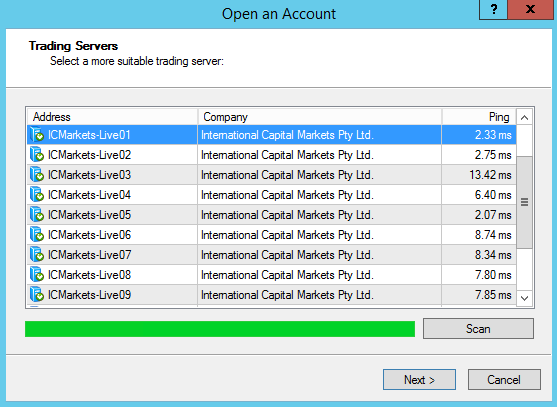Click the server icon beside ICMarkets-Live04
Image resolution: width=557 pixels, height=407 pixels.
pyautogui.click(x=37, y=195)
